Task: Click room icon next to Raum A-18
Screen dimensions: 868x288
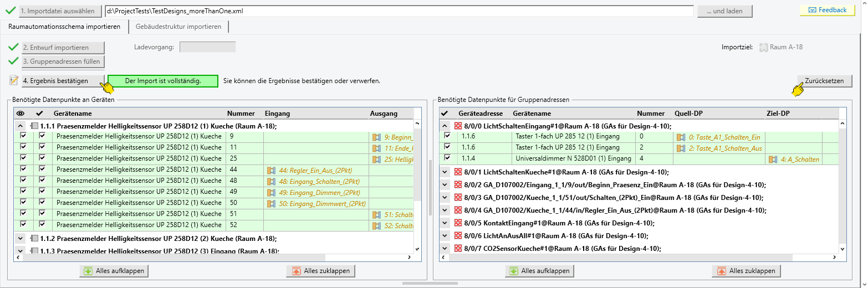Action: [763, 47]
